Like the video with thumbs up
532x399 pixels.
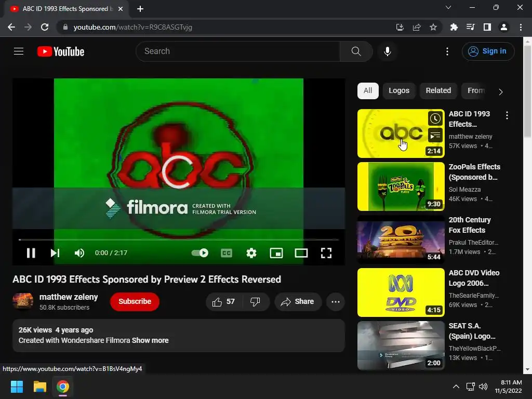[x=224, y=302]
